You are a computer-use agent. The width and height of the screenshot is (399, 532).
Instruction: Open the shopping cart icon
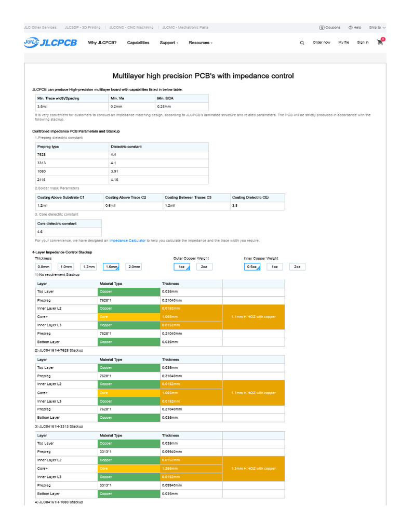(x=380, y=43)
